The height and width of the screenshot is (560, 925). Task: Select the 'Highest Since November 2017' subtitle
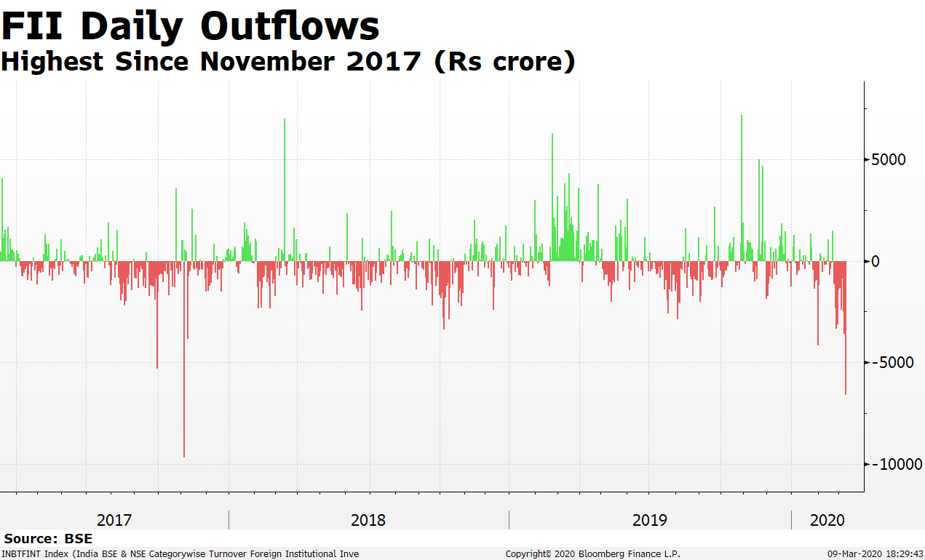(287, 62)
